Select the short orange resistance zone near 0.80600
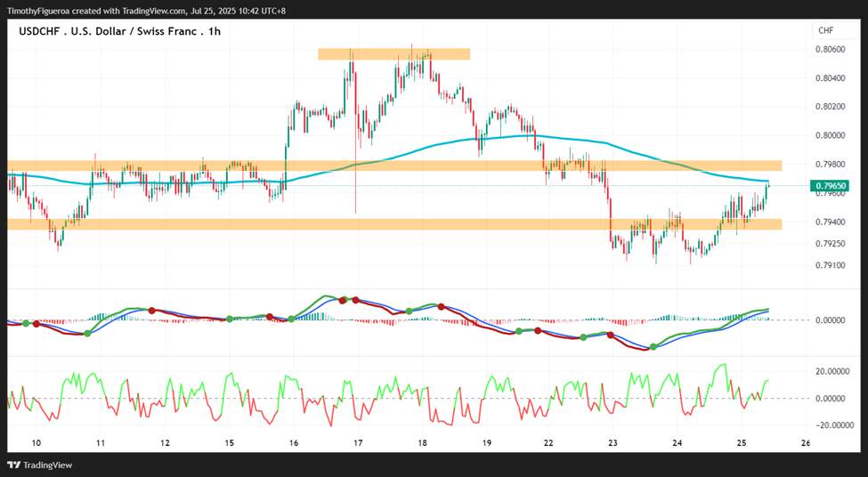Screen dimensions: 868x477 click(393, 53)
